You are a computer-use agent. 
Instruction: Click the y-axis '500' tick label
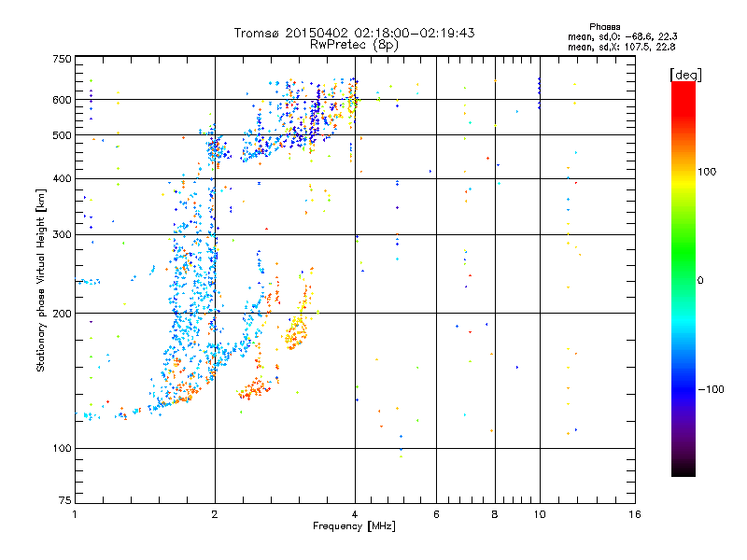pyautogui.click(x=62, y=135)
